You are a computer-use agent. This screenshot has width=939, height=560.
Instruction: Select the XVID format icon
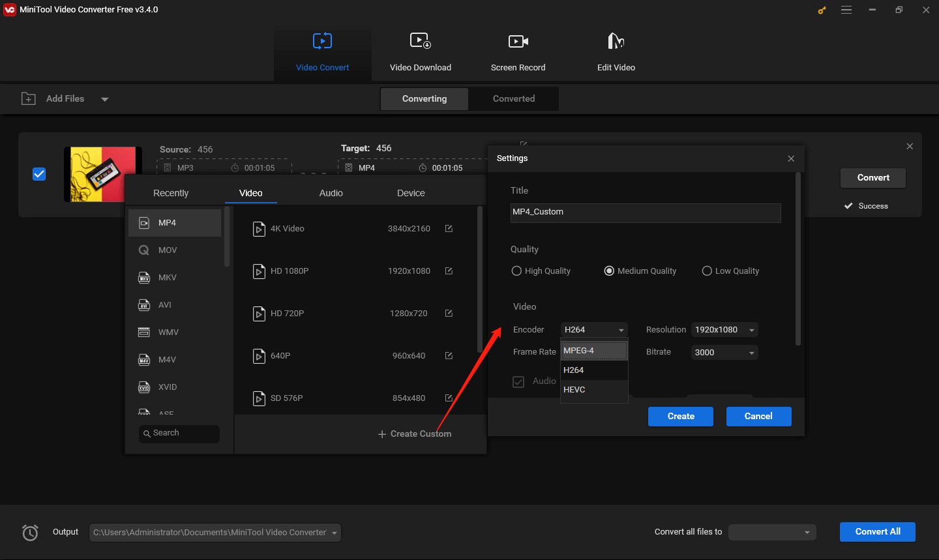coord(144,387)
